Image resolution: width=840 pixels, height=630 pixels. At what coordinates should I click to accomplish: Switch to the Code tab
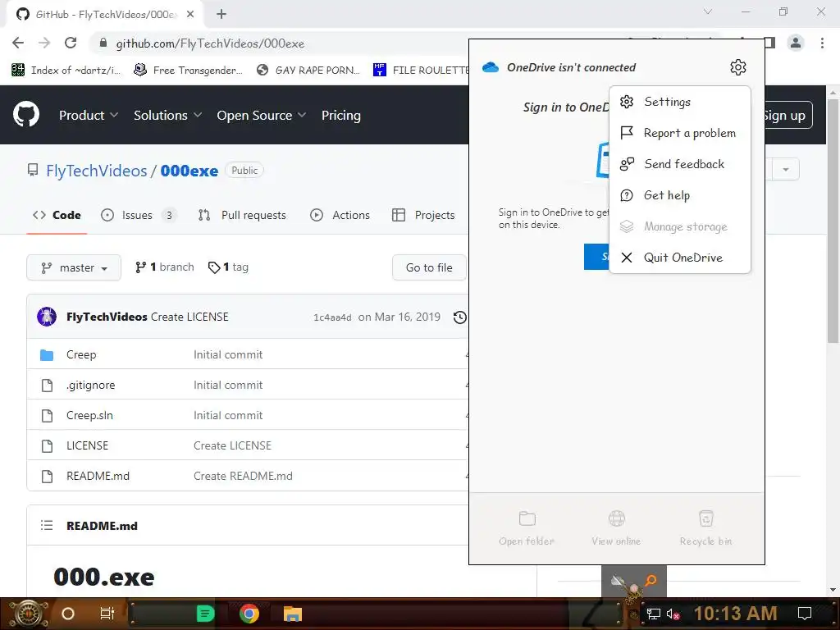coord(57,216)
